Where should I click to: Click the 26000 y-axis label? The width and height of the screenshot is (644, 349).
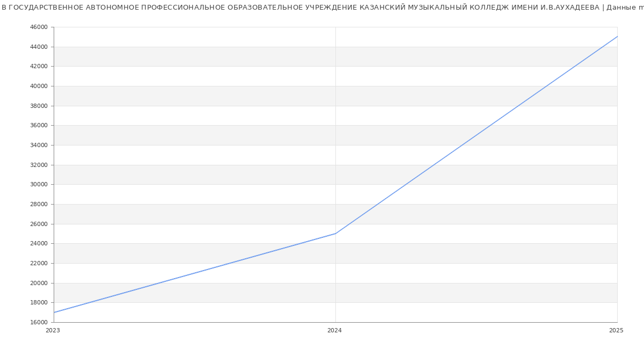39,224
